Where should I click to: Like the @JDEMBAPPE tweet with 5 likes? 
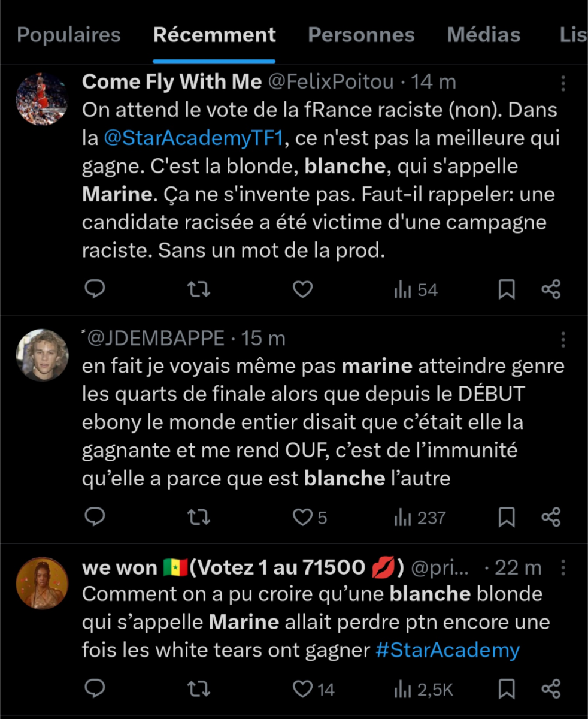click(304, 517)
